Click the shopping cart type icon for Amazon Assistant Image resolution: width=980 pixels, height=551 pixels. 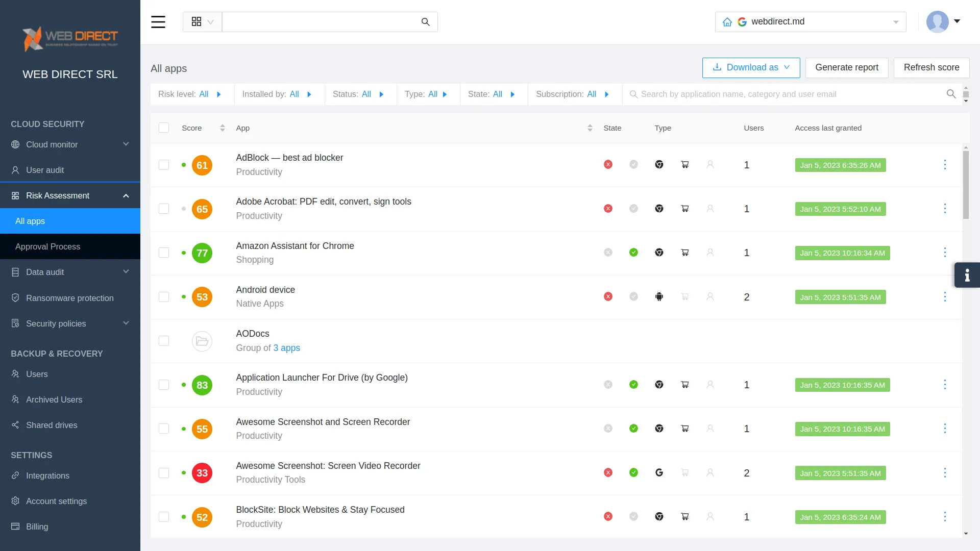(684, 253)
